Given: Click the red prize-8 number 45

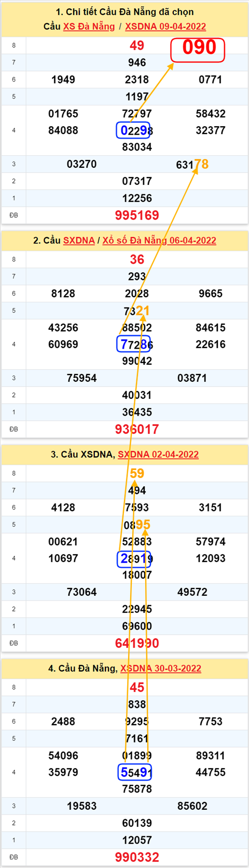Looking at the screenshot, I should [137, 687].
